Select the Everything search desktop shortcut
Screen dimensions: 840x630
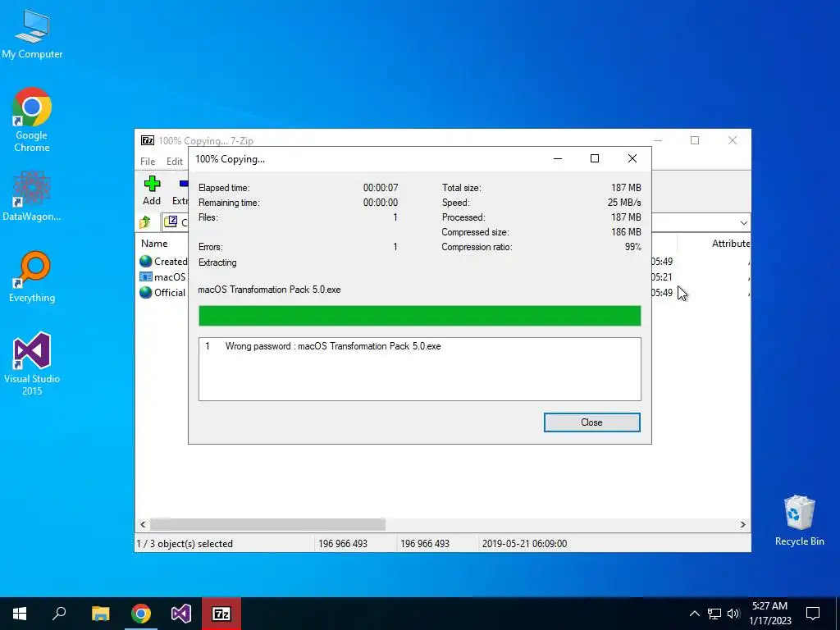click(x=32, y=276)
